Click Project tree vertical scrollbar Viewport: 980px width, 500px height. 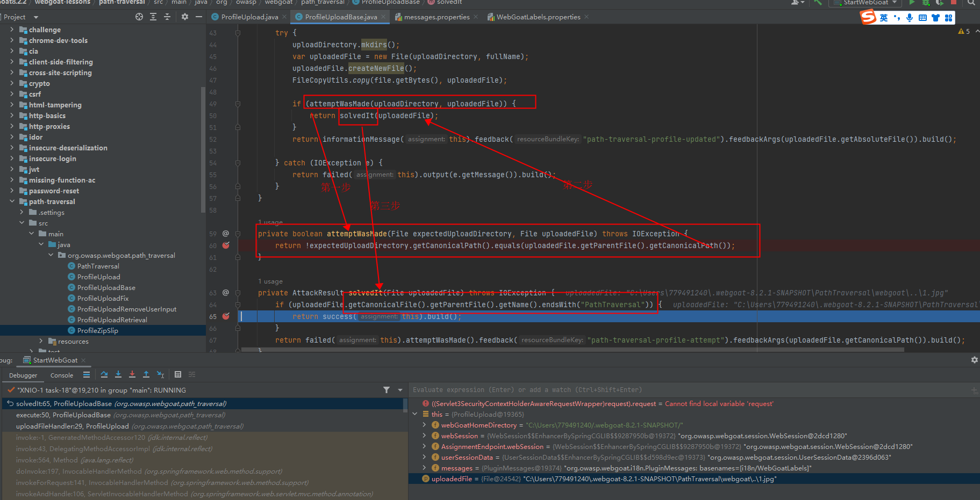[203, 149]
